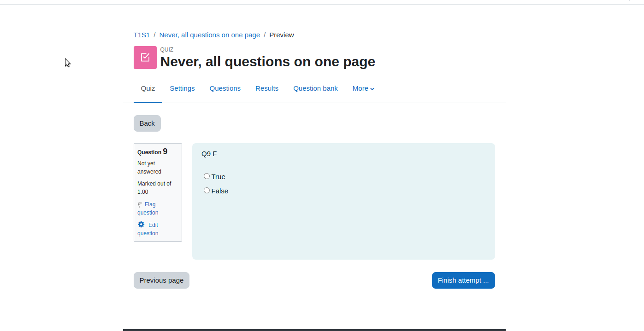Go to the Results tab
This screenshot has height=331, width=644.
click(267, 88)
